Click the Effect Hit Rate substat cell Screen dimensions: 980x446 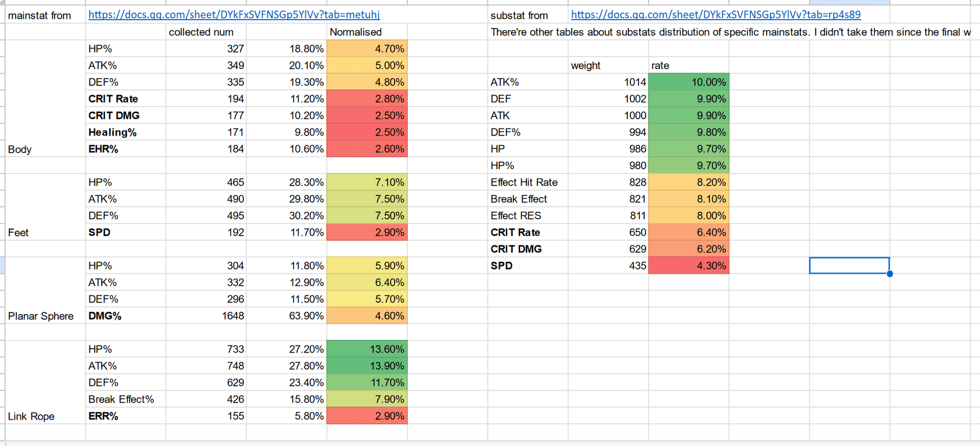[x=524, y=182]
